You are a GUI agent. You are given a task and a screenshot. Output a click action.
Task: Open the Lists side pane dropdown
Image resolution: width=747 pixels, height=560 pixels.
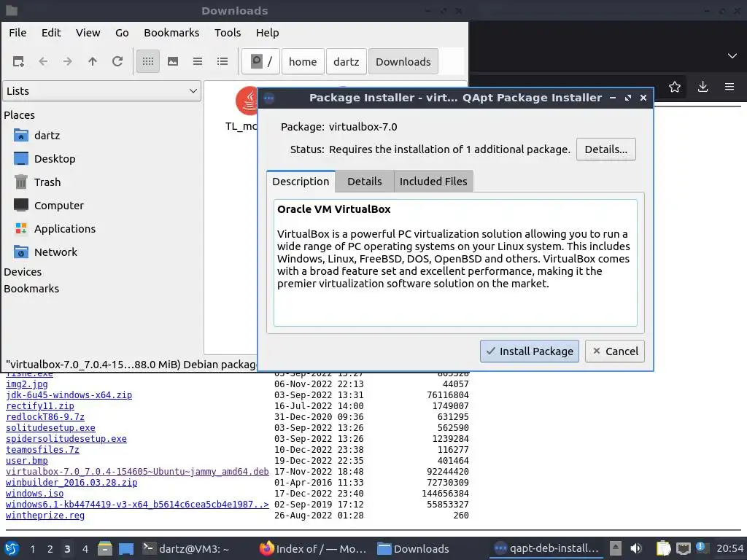(x=101, y=91)
